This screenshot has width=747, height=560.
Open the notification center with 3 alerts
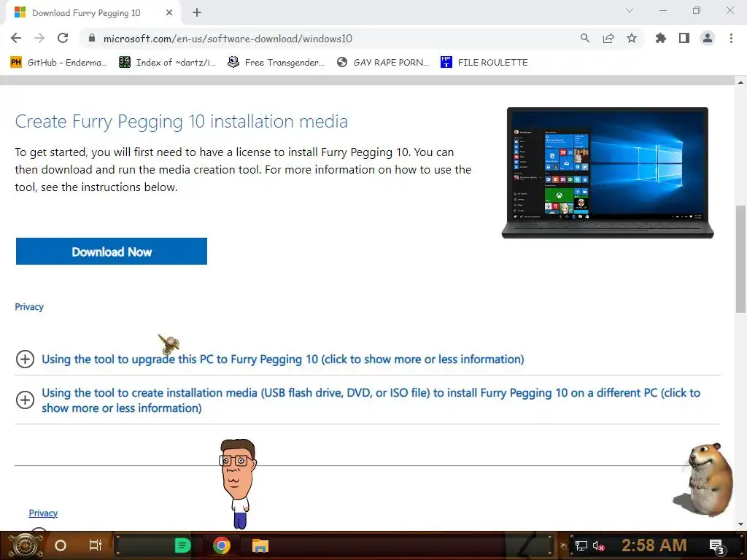(x=716, y=547)
